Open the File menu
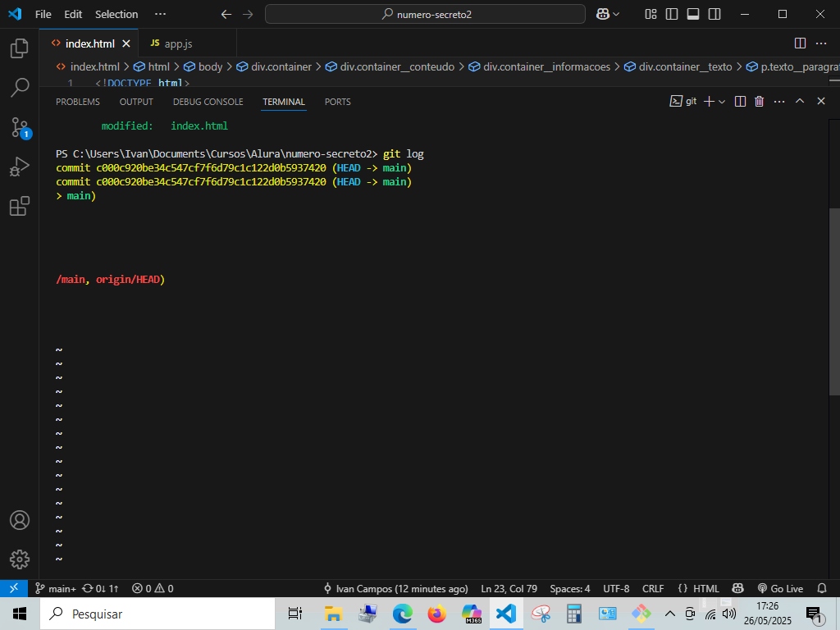The height and width of the screenshot is (630, 840). [43, 15]
